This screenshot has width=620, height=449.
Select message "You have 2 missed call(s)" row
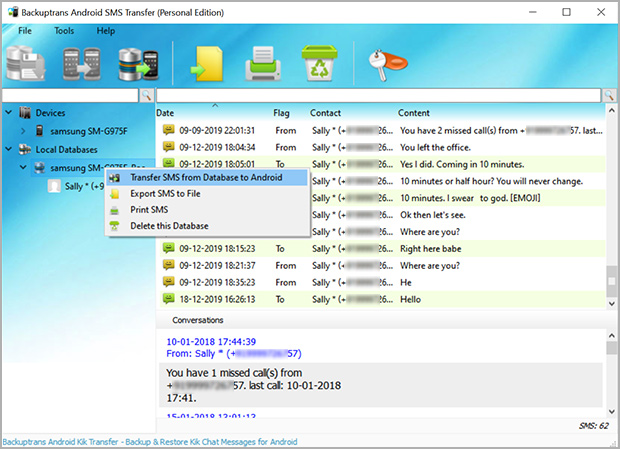(x=383, y=130)
